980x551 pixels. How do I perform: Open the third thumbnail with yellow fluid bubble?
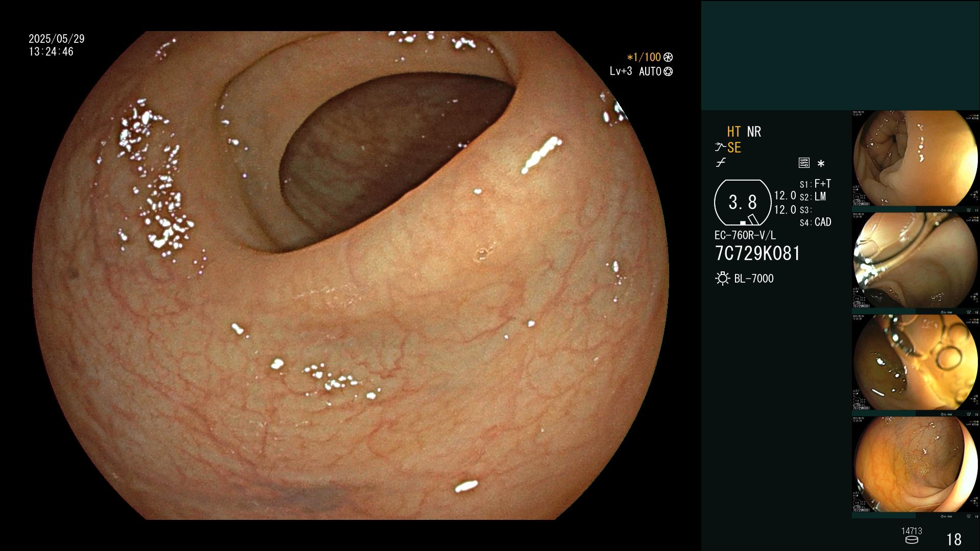pyautogui.click(x=916, y=363)
